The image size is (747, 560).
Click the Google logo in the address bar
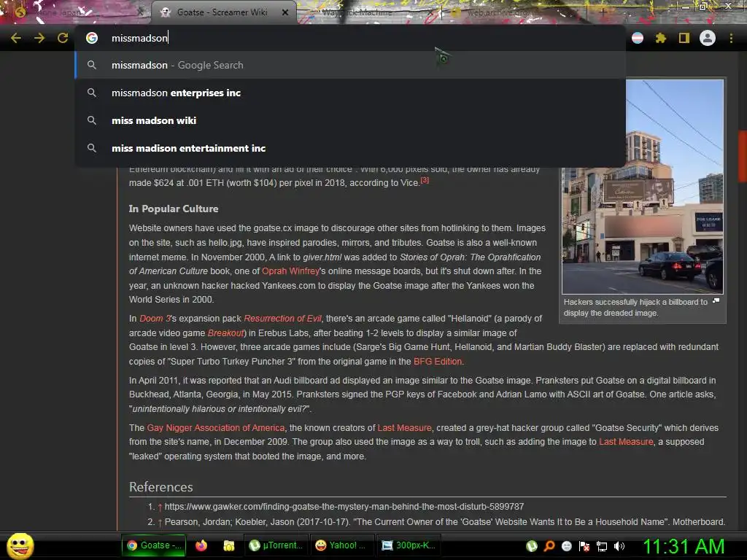pyautogui.click(x=92, y=38)
